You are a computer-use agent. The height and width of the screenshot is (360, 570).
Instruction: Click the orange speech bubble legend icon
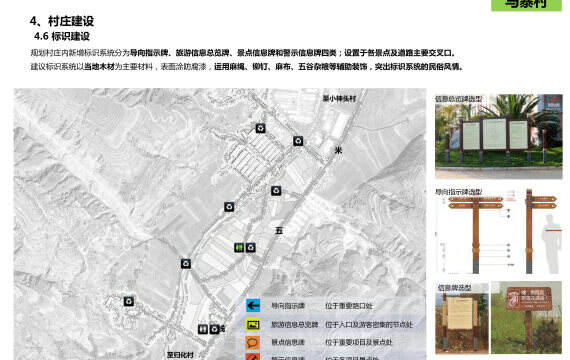click(253, 343)
